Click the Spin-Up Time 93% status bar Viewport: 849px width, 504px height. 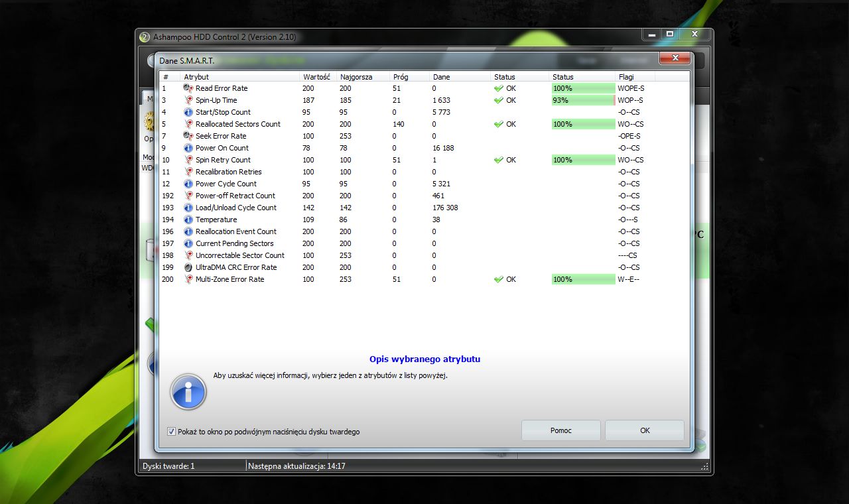[x=584, y=100]
